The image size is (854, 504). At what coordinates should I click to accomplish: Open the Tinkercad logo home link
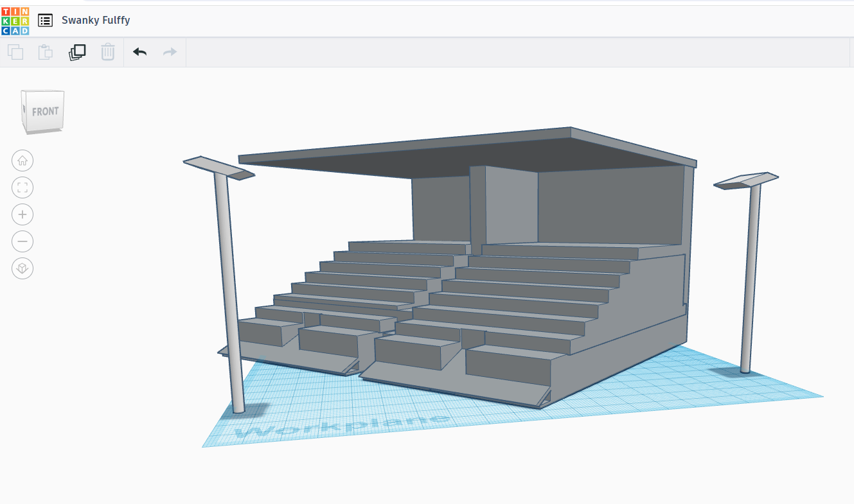(15, 20)
